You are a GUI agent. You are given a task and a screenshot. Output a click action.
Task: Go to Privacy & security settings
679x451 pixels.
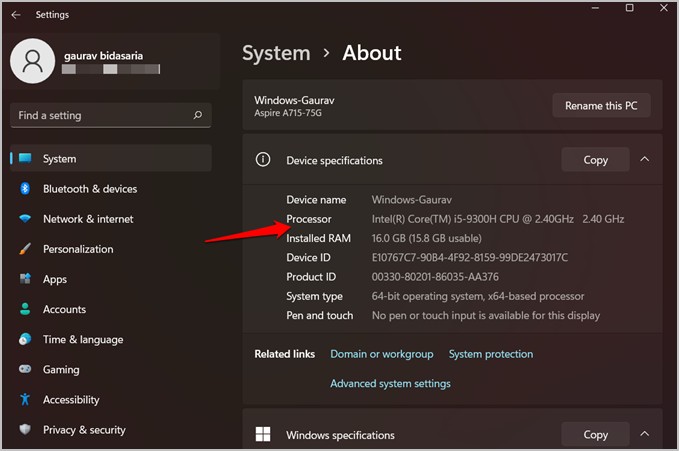[111, 430]
